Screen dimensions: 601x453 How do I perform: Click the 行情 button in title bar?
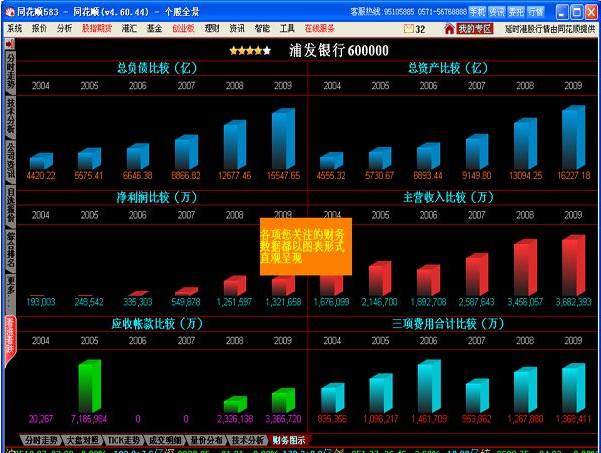(x=535, y=12)
